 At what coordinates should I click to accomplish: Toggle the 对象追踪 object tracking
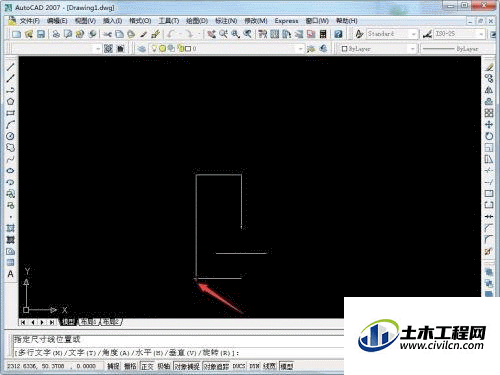click(216, 366)
